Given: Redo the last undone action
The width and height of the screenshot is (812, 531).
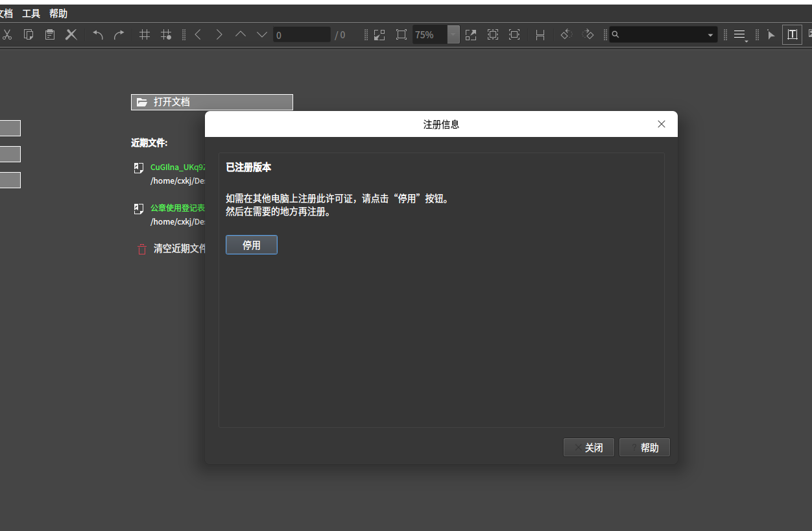Looking at the screenshot, I should [119, 35].
